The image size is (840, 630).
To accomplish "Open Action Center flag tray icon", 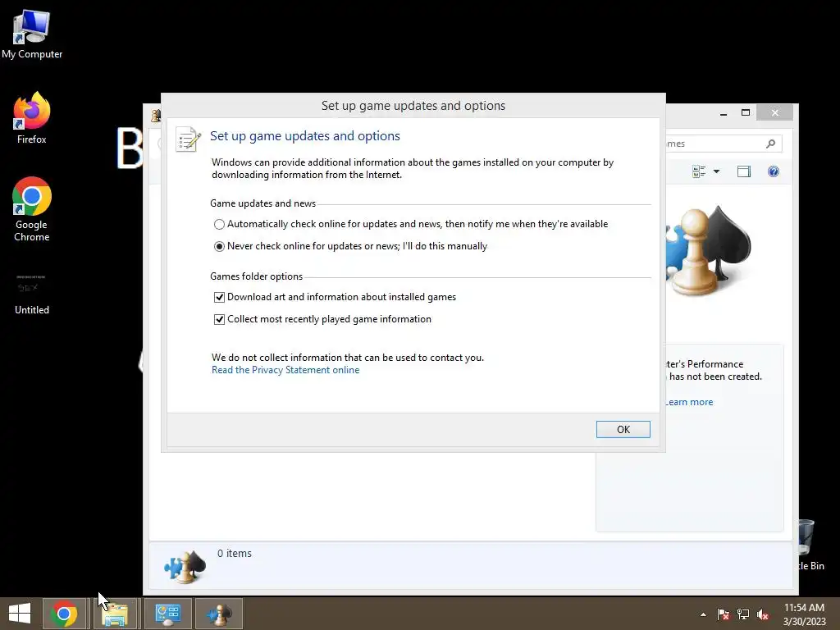I will pos(724,614).
